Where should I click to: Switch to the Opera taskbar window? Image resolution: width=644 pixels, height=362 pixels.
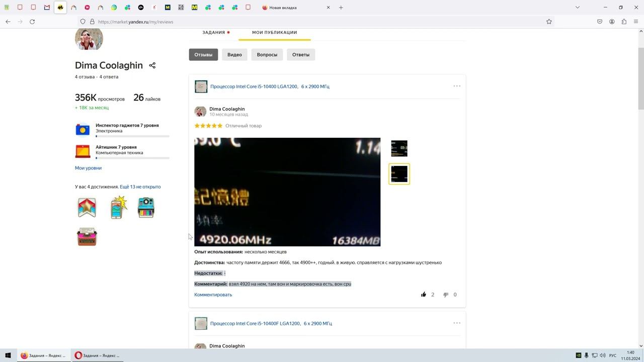click(98, 355)
